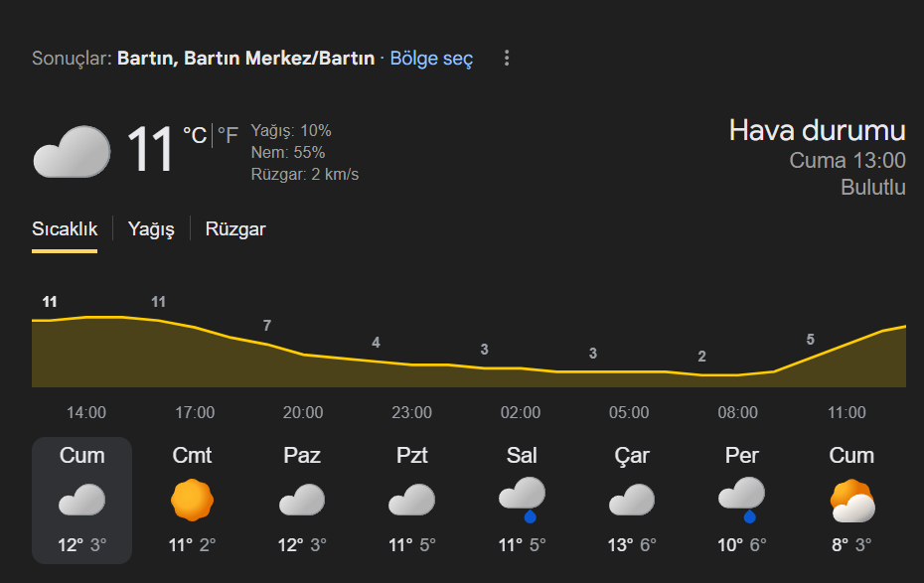The width and height of the screenshot is (924, 583).
Task: Open the three-dot more options menu
Action: (507, 59)
